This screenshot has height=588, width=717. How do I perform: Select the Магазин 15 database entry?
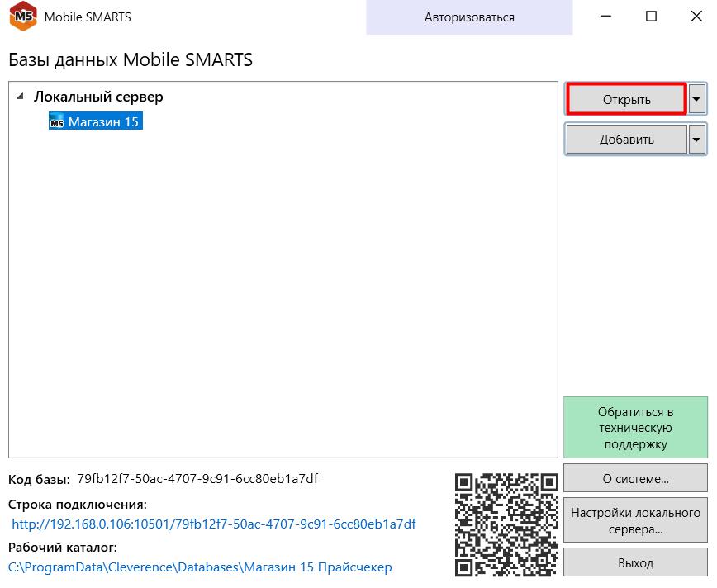[103, 122]
